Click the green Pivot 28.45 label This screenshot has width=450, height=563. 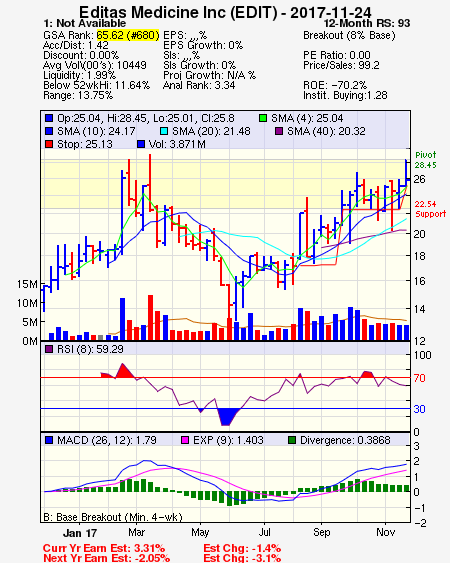[x=426, y=160]
